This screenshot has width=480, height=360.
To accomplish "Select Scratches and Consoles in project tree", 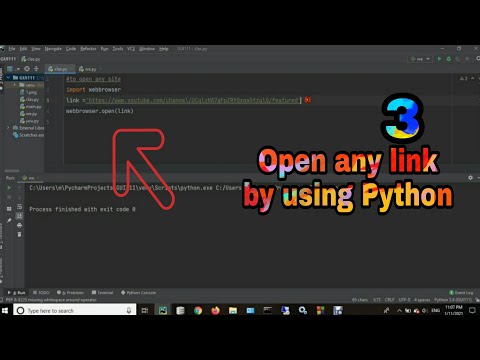I will 28,135.
